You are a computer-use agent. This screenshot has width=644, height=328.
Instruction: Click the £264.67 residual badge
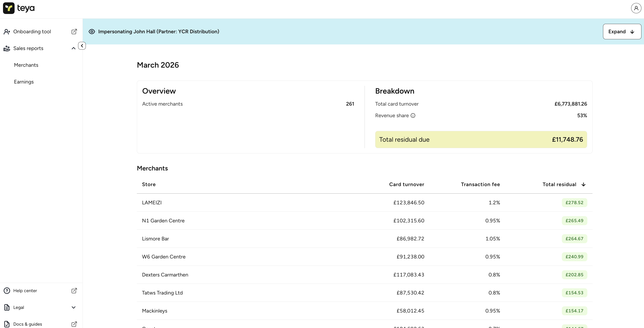[574, 239]
